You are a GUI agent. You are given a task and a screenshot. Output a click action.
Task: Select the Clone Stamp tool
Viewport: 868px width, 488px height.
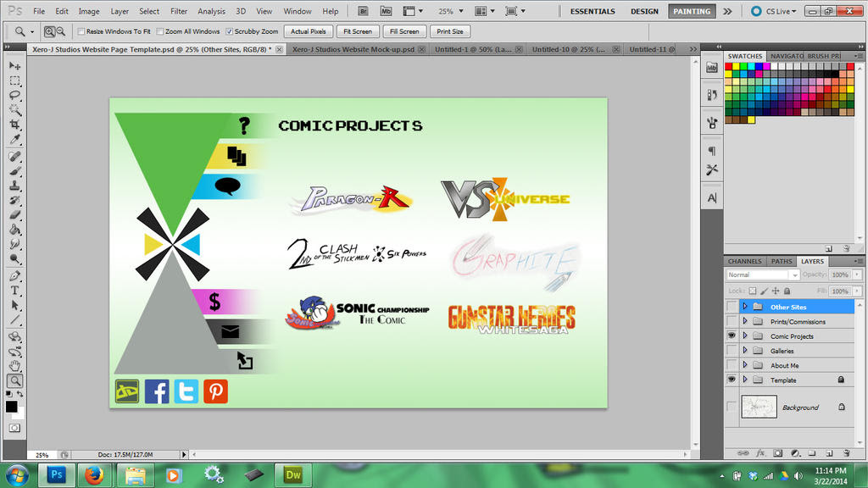click(15, 186)
